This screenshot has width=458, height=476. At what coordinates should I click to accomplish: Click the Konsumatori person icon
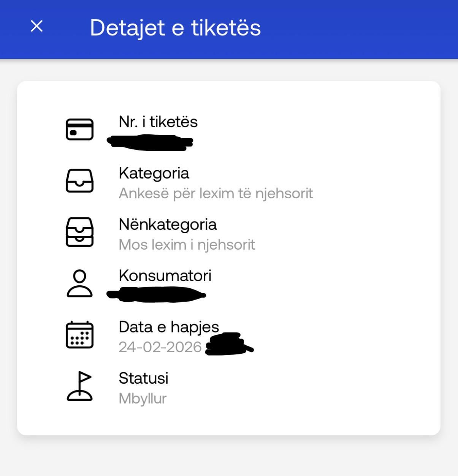click(79, 283)
